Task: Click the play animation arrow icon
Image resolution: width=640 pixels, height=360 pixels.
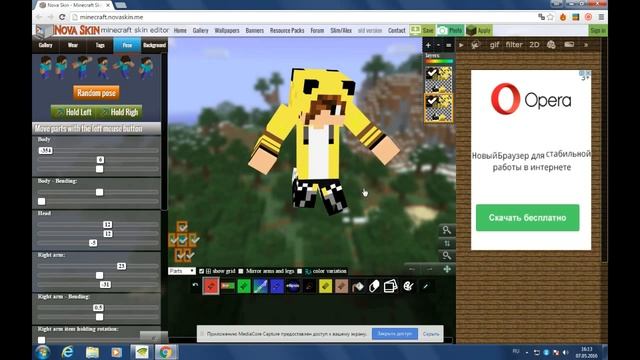Action: [x=461, y=45]
